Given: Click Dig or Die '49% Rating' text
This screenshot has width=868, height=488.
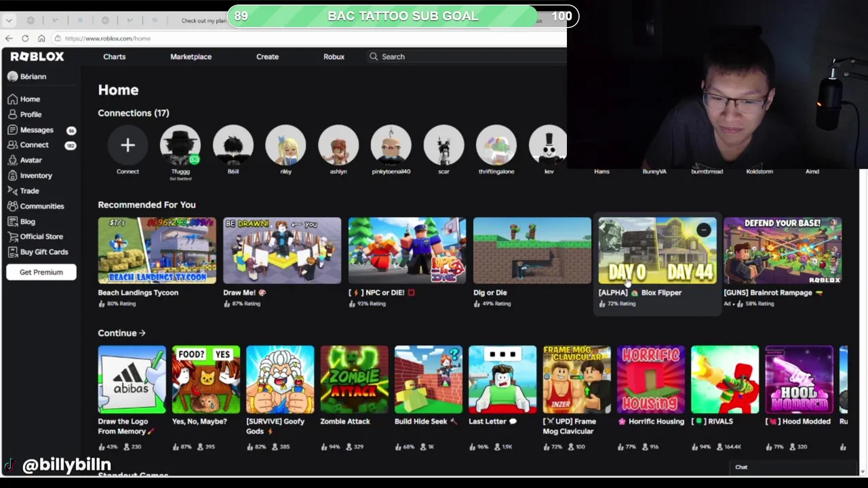Looking at the screenshot, I should click(496, 304).
